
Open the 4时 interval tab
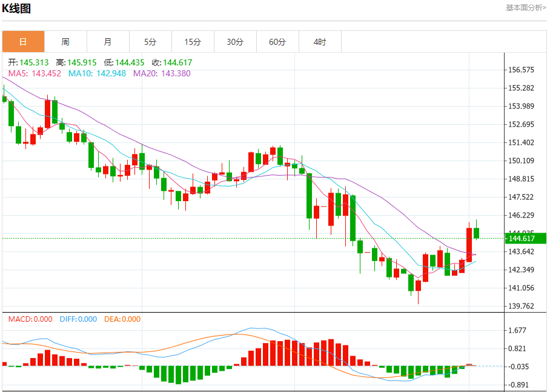click(x=320, y=42)
